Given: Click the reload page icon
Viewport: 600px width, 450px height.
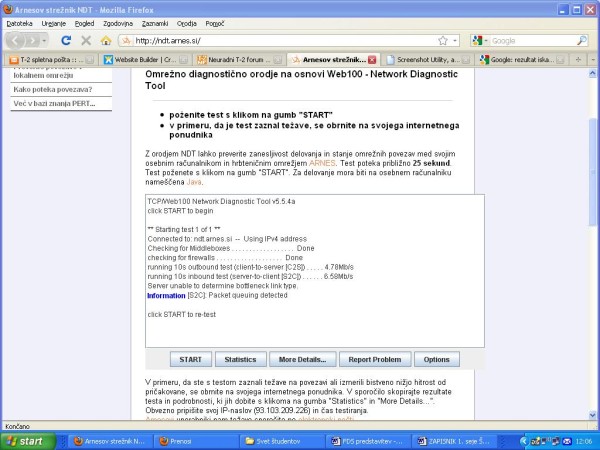Looking at the screenshot, I should 66,41.
